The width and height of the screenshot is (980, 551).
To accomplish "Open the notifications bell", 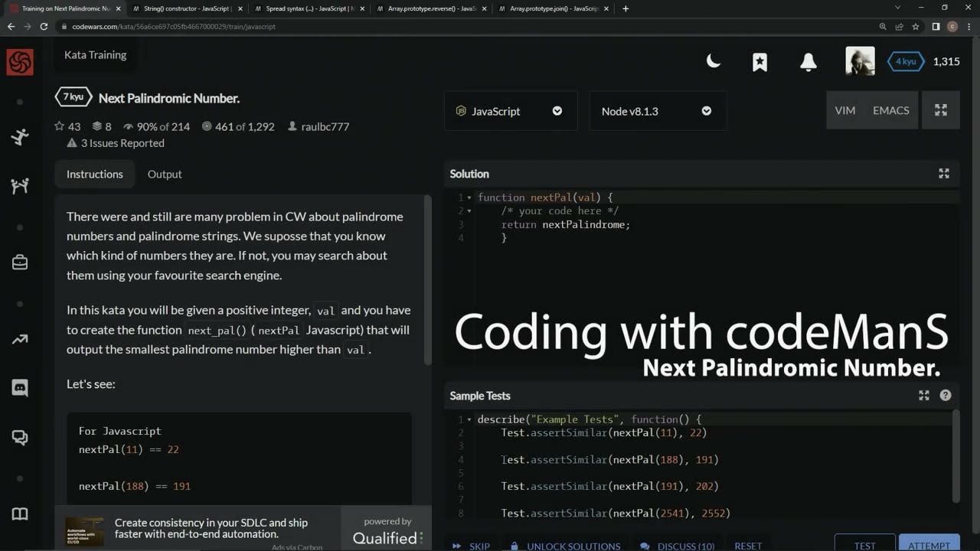I will tap(808, 62).
